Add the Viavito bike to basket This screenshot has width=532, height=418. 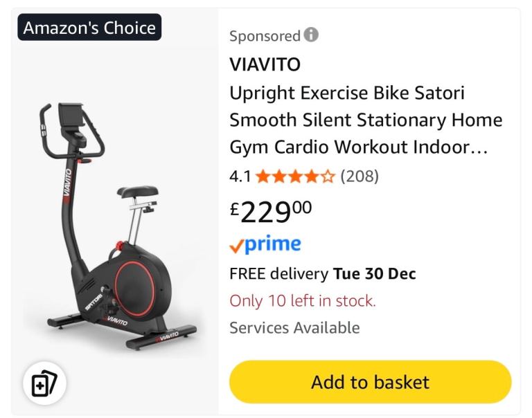click(x=370, y=382)
